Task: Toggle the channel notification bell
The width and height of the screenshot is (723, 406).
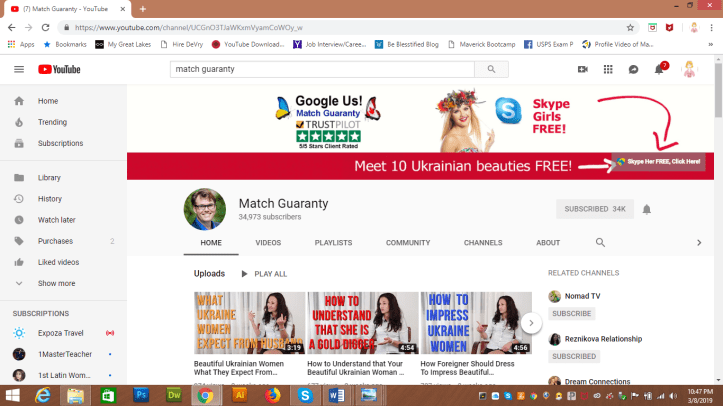Action: coord(647,209)
